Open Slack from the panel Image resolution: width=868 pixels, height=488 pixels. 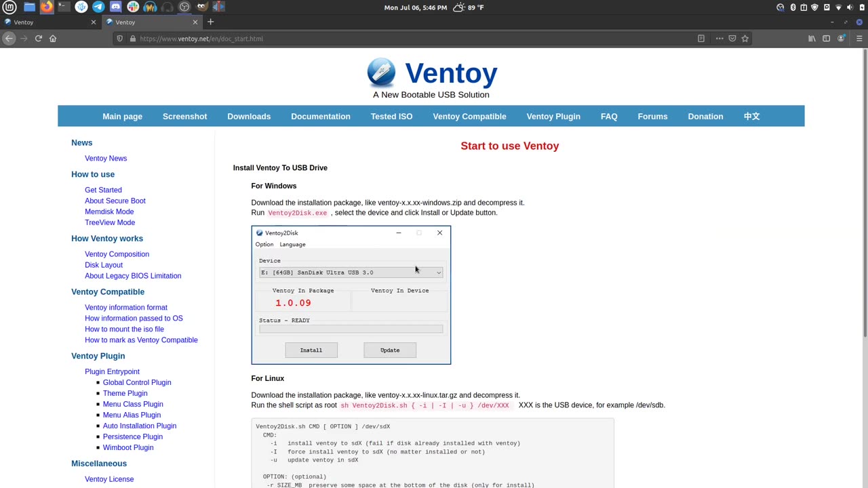pyautogui.click(x=133, y=7)
